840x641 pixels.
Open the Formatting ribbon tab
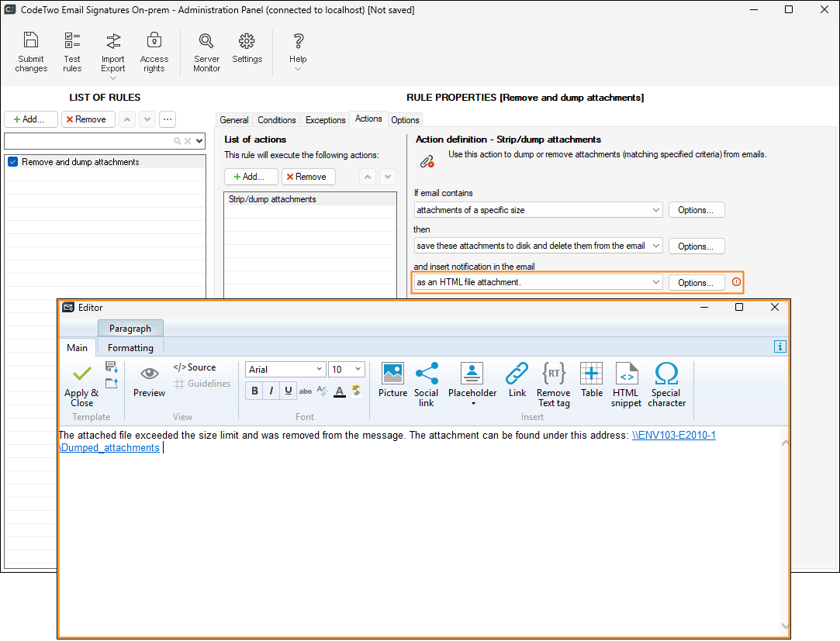pyautogui.click(x=130, y=348)
